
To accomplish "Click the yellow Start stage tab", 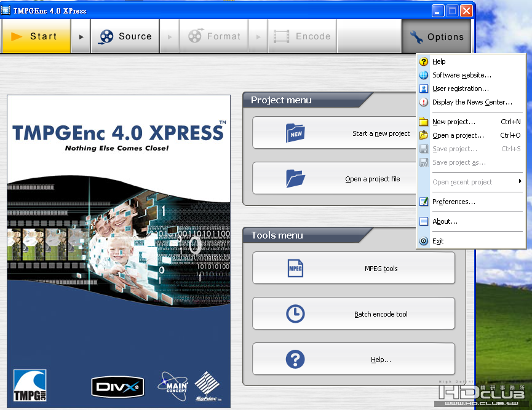I will [36, 36].
